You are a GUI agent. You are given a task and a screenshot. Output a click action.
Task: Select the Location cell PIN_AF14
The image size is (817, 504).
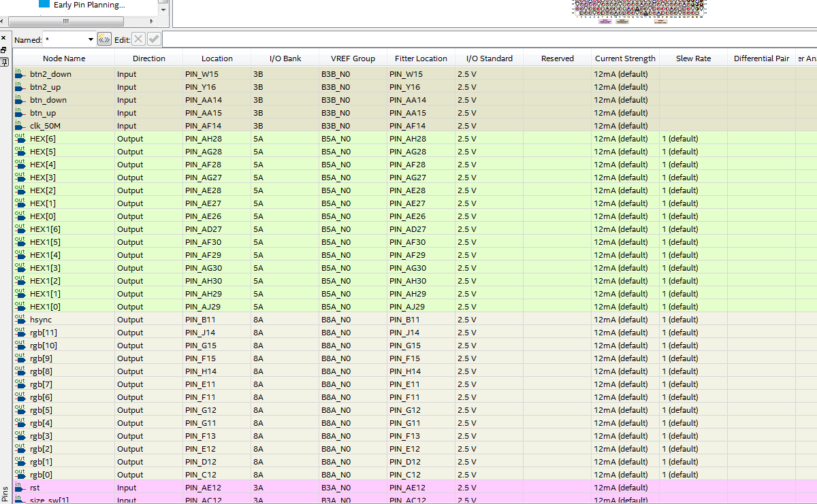(216, 126)
